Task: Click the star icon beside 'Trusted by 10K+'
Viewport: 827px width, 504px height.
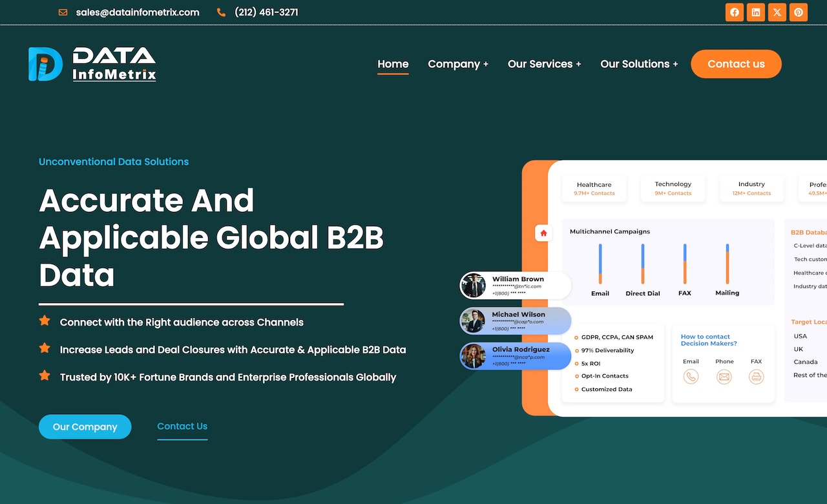Action: click(x=45, y=375)
